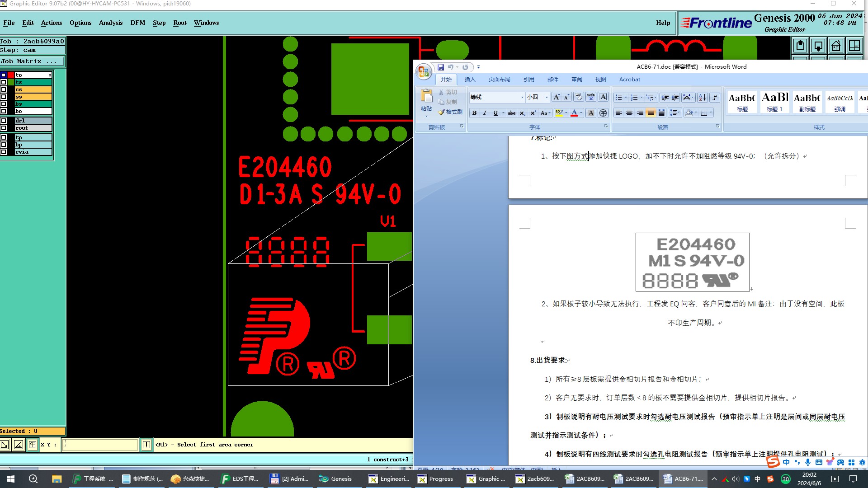Screen dimensions: 868x488
Task: Open the font size 小四 dropdown
Action: [x=547, y=97]
